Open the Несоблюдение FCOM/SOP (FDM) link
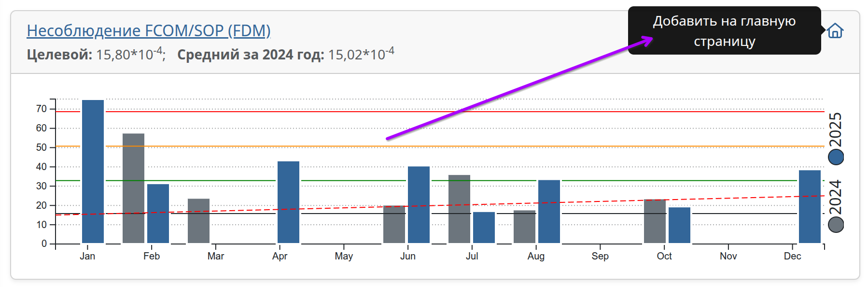This screenshot has height=287, width=868. [148, 30]
